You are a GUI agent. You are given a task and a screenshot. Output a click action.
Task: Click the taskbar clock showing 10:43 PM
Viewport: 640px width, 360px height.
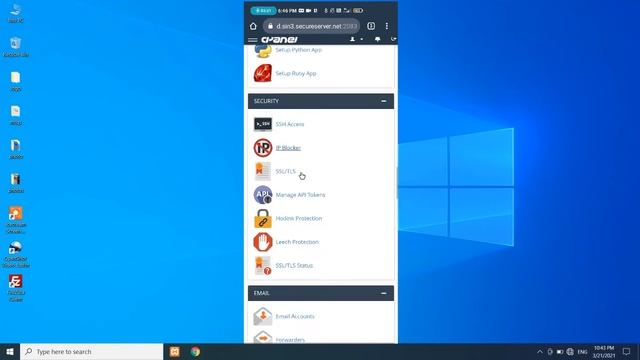coord(604,351)
